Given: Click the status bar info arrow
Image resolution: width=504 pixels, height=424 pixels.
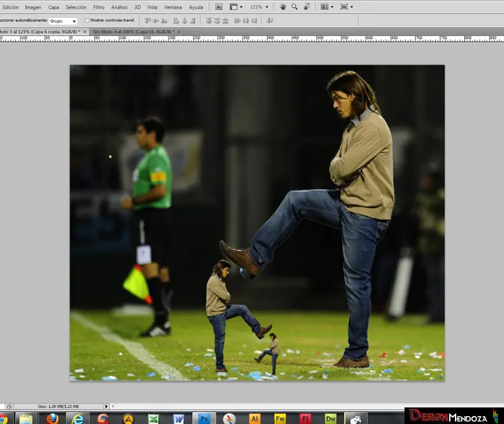Looking at the screenshot, I should tap(106, 406).
